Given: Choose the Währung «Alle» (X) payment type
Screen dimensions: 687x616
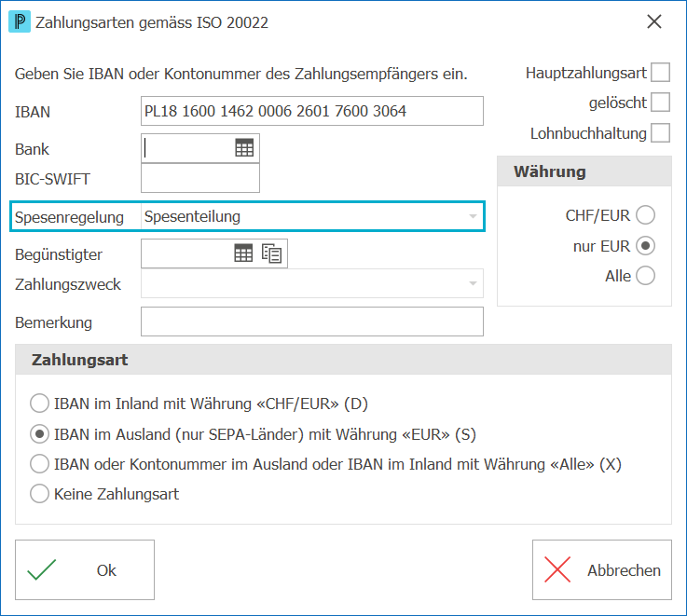Looking at the screenshot, I should (39, 464).
